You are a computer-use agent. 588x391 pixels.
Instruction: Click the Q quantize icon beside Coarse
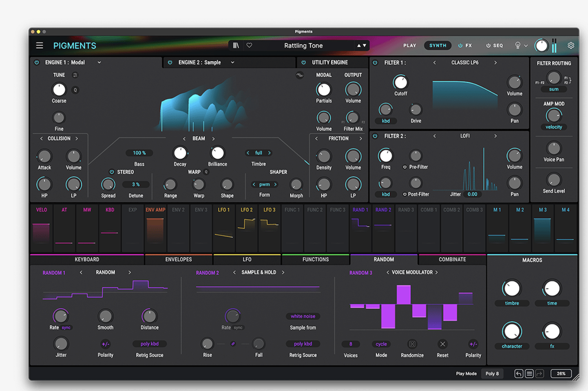point(75,90)
